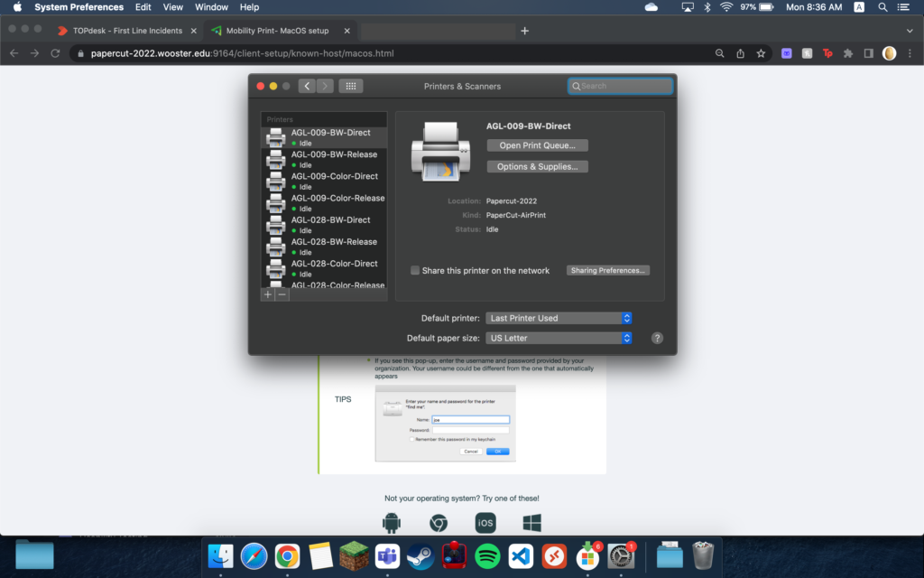Image resolution: width=924 pixels, height=578 pixels.
Task: Open the Window menu in the menu bar
Action: pos(209,7)
